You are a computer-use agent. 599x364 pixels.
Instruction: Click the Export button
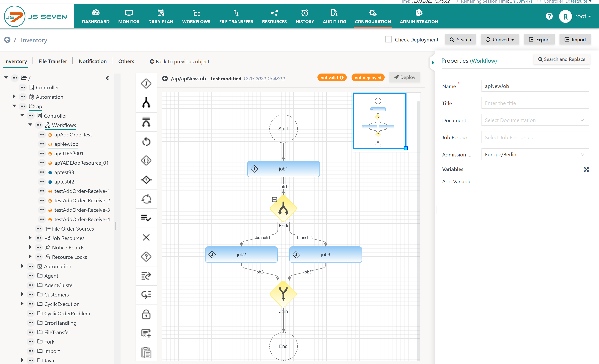tap(539, 39)
